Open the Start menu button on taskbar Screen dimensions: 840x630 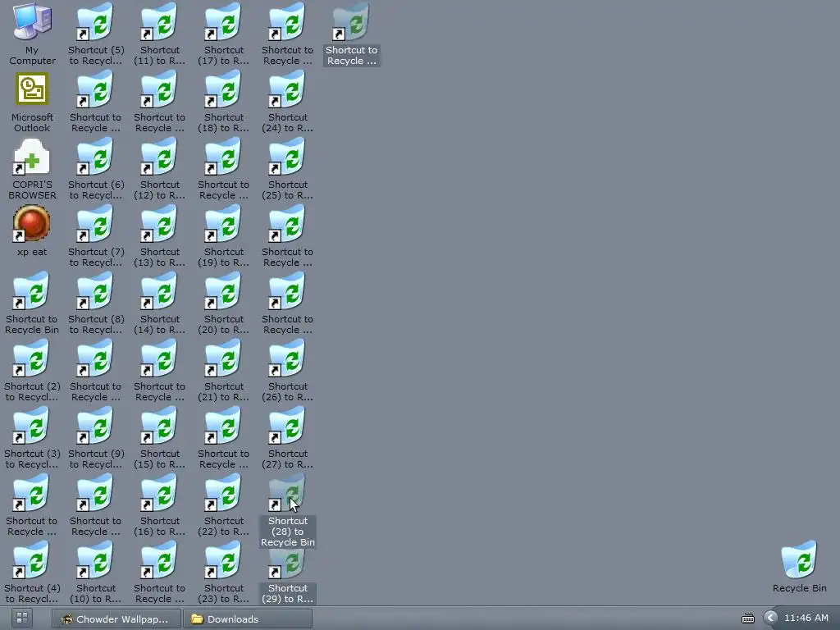point(22,619)
